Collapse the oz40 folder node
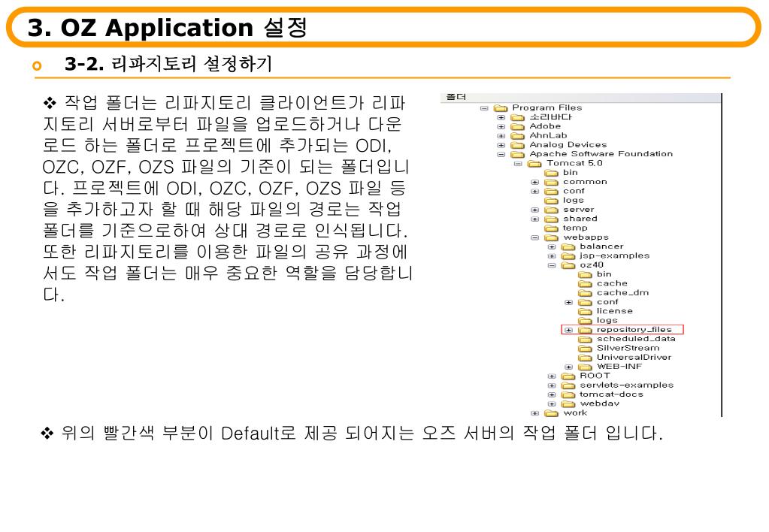Screen dimensions: 769x532 552,265
